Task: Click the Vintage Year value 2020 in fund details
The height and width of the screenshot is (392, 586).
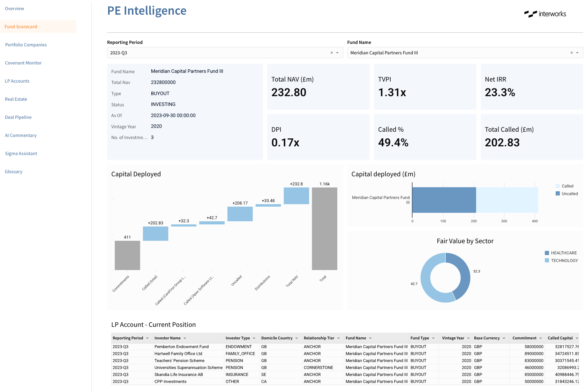Action: [x=156, y=126]
